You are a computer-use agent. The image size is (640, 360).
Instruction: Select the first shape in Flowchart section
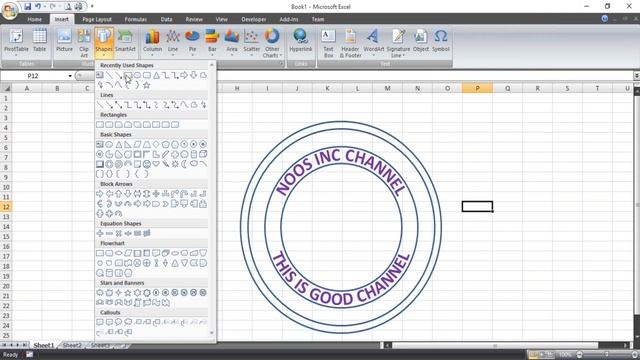click(100, 253)
